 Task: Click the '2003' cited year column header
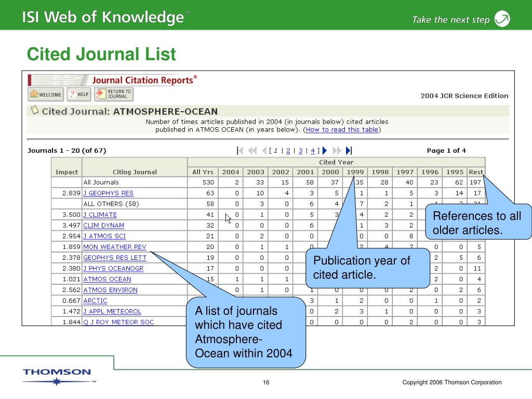tap(256, 172)
